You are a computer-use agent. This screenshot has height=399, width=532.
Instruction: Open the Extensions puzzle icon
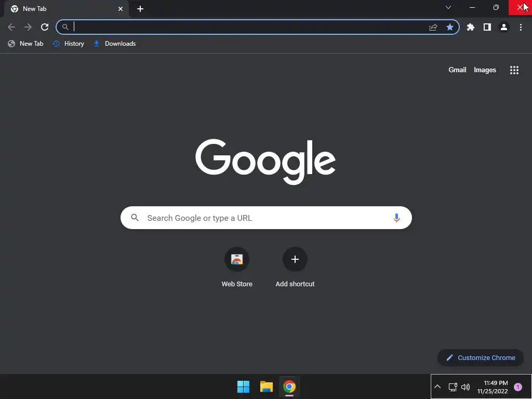coord(471,27)
